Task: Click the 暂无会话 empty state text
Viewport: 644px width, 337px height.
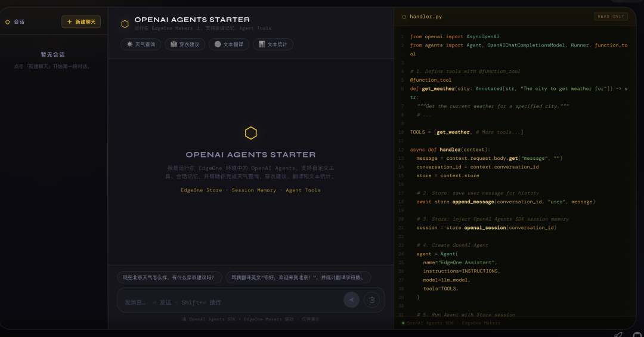Action: click(x=52, y=55)
